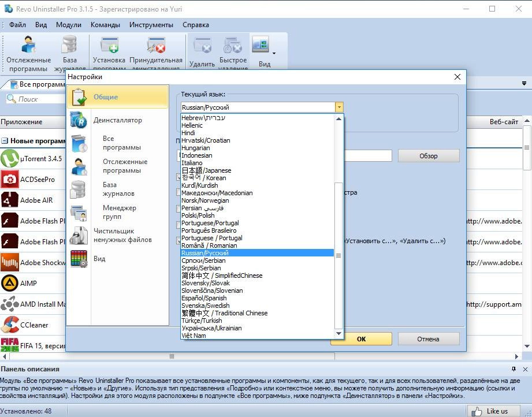
Task: Click the Чистильщик ненужных файлов icon
Action: (79, 235)
